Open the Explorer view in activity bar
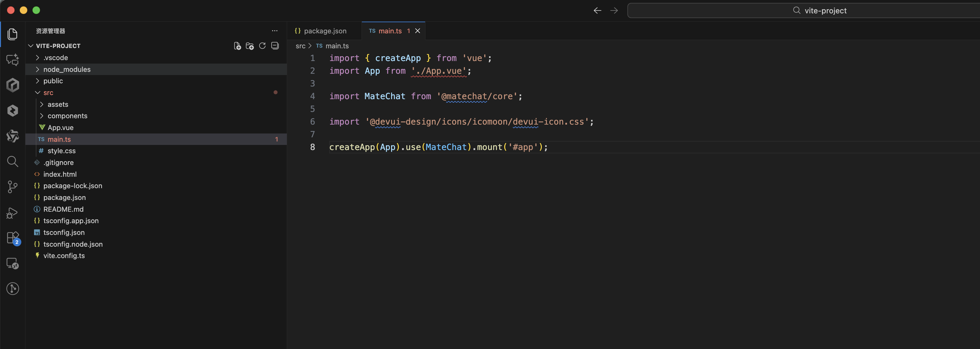The height and width of the screenshot is (349, 980). (12, 34)
